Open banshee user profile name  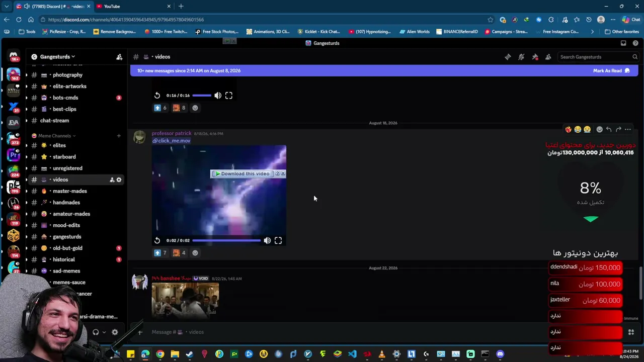172,279
